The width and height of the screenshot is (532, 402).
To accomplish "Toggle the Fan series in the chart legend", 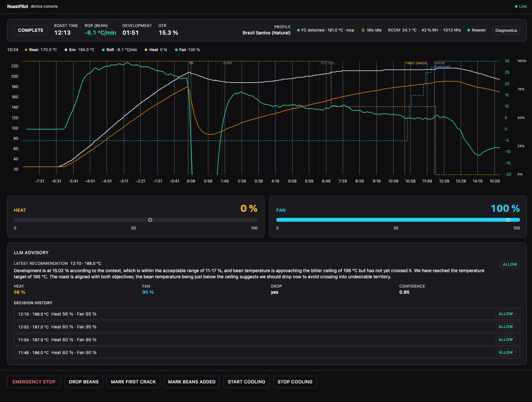I will coord(188,50).
